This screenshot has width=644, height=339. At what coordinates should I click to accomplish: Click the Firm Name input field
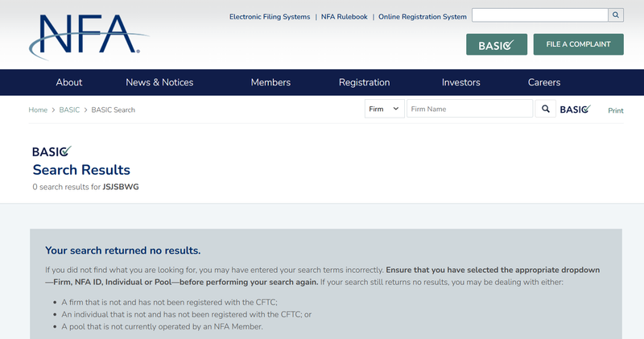coord(470,109)
